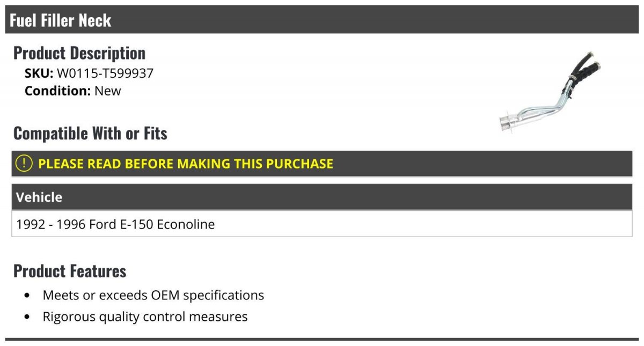644x346 pixels.
Task: Click the dark divider bar below product features
Action: (x=322, y=339)
